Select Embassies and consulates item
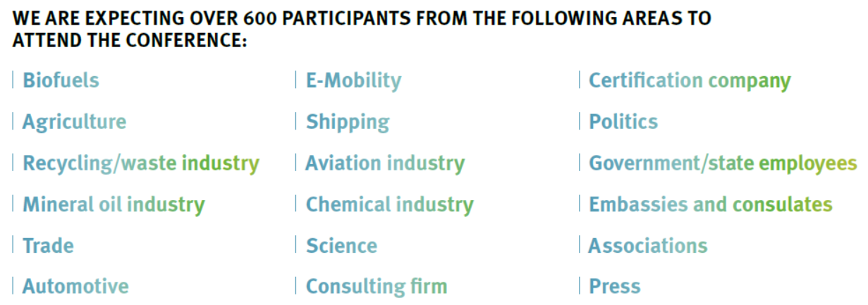Screen dimensions: 868x305 tap(711, 204)
